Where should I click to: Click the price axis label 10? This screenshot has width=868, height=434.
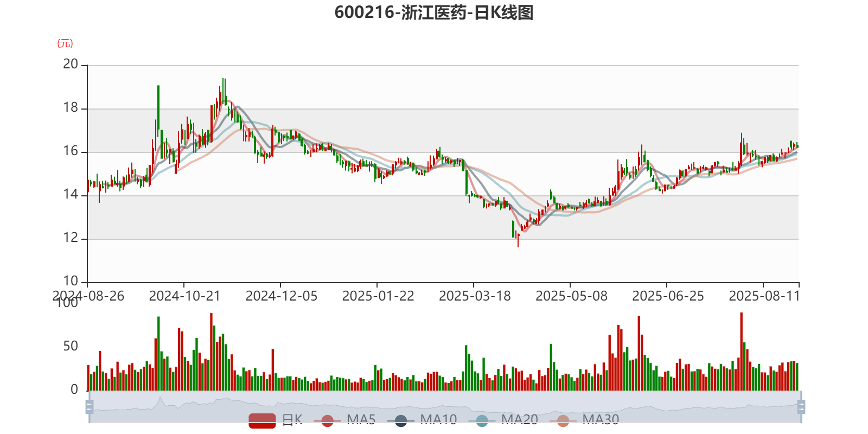point(71,282)
